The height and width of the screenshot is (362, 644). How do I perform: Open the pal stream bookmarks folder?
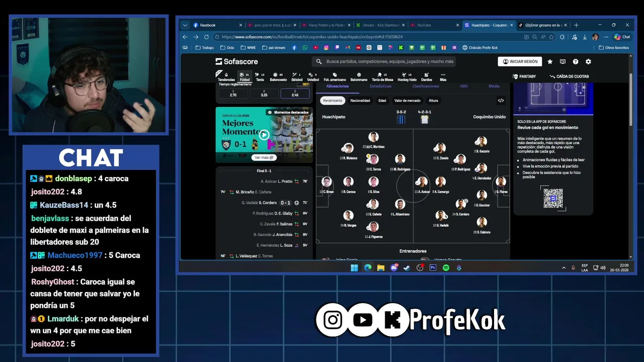(273, 48)
